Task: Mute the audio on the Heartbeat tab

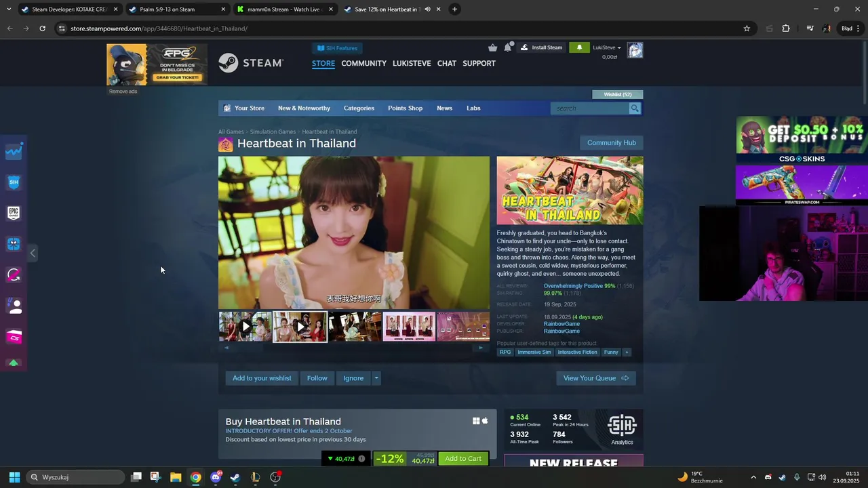Action: (x=427, y=9)
